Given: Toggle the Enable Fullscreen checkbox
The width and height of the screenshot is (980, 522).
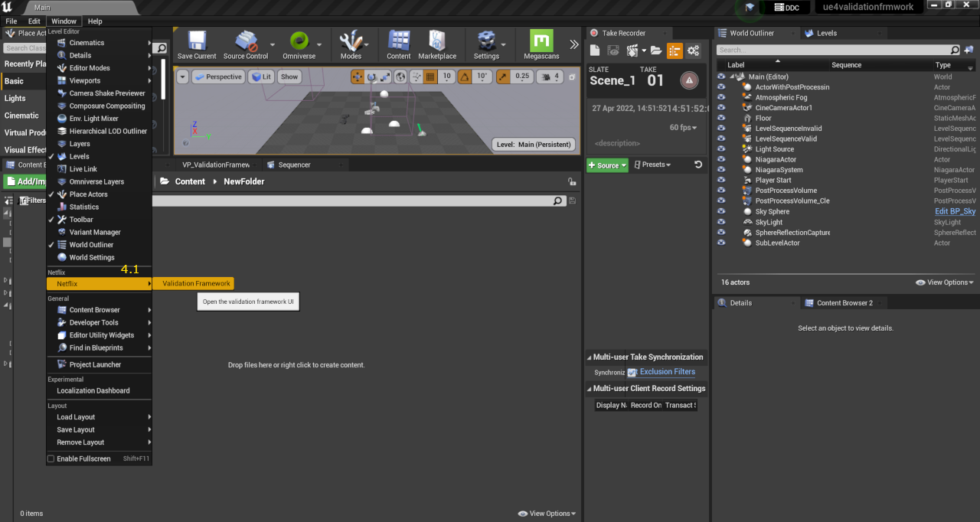Looking at the screenshot, I should tap(51, 459).
